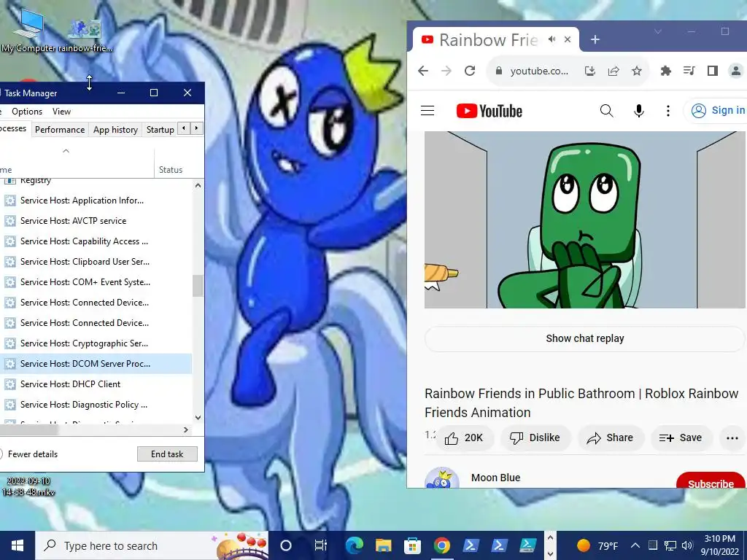This screenshot has height=560, width=747.
Task: Close the Rainbow Friends Chrome tab
Action: pyautogui.click(x=568, y=39)
